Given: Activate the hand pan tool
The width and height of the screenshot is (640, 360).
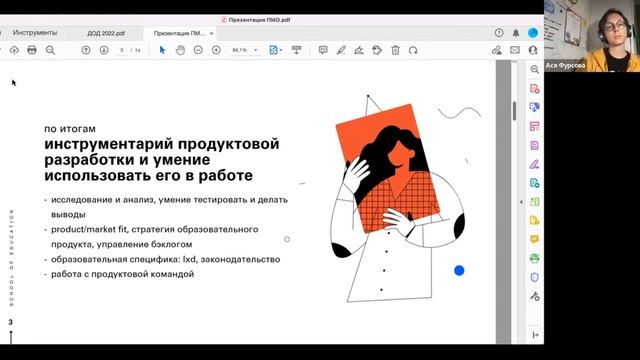Looking at the screenshot, I should click(x=180, y=50).
